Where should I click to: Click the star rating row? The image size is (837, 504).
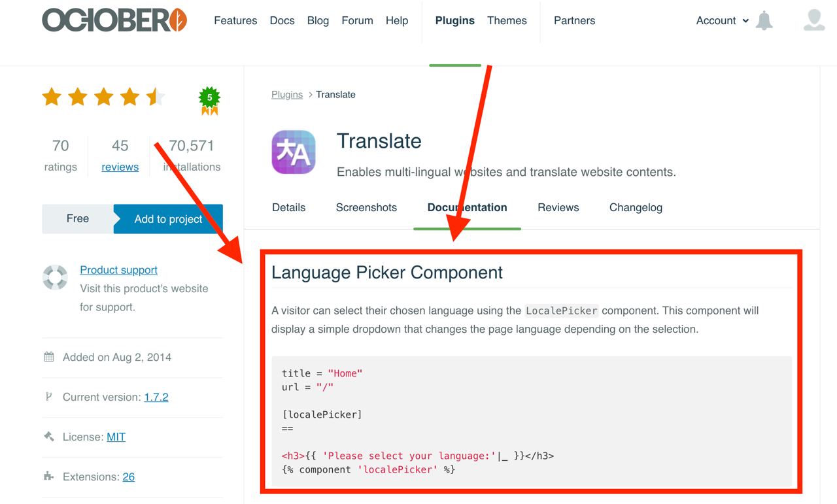pos(103,97)
